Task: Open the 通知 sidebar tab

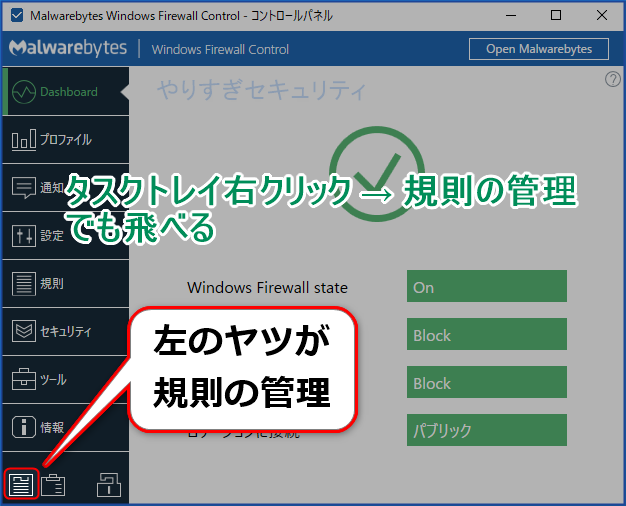Action: (x=65, y=188)
